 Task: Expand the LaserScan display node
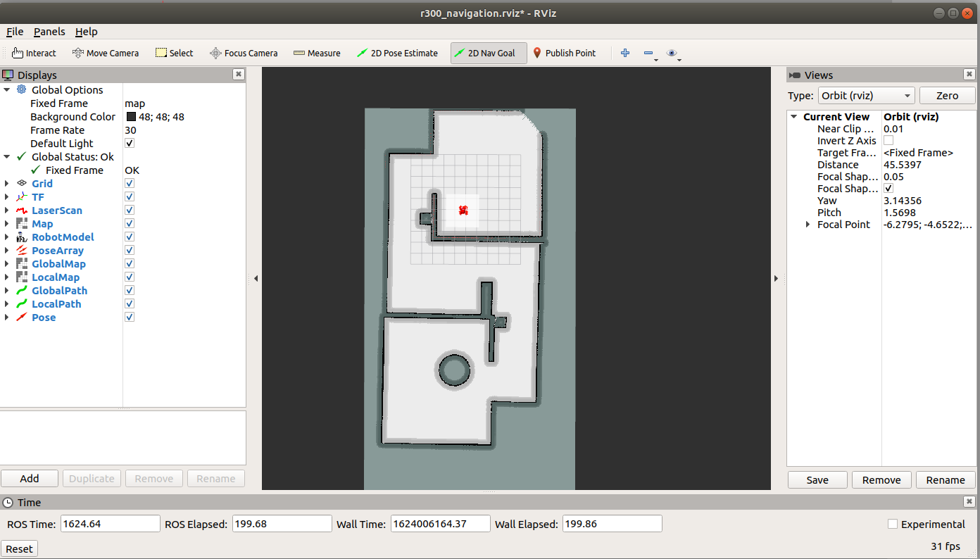tap(7, 210)
